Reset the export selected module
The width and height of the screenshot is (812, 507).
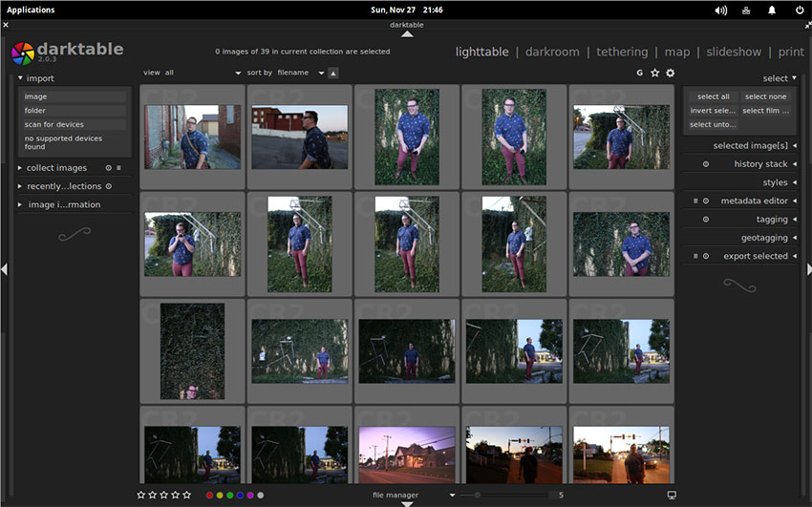pyautogui.click(x=705, y=256)
